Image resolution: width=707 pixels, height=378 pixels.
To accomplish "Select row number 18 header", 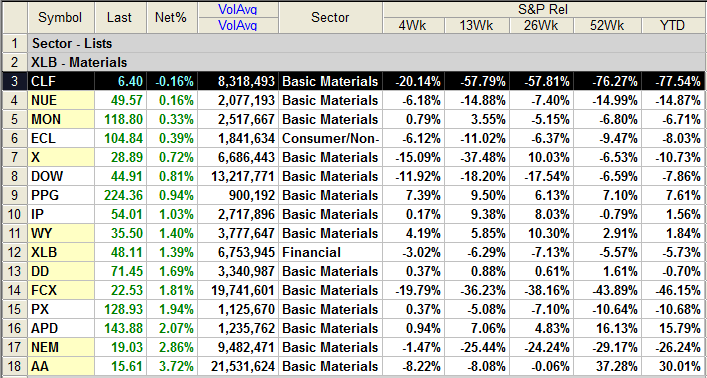I will 14,366.
